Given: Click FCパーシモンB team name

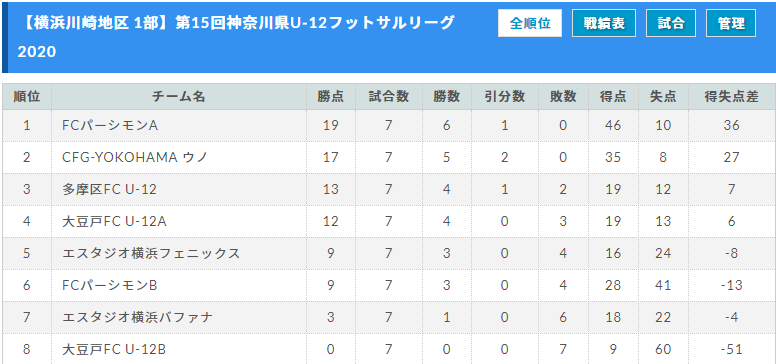Looking at the screenshot, I should (110, 285).
